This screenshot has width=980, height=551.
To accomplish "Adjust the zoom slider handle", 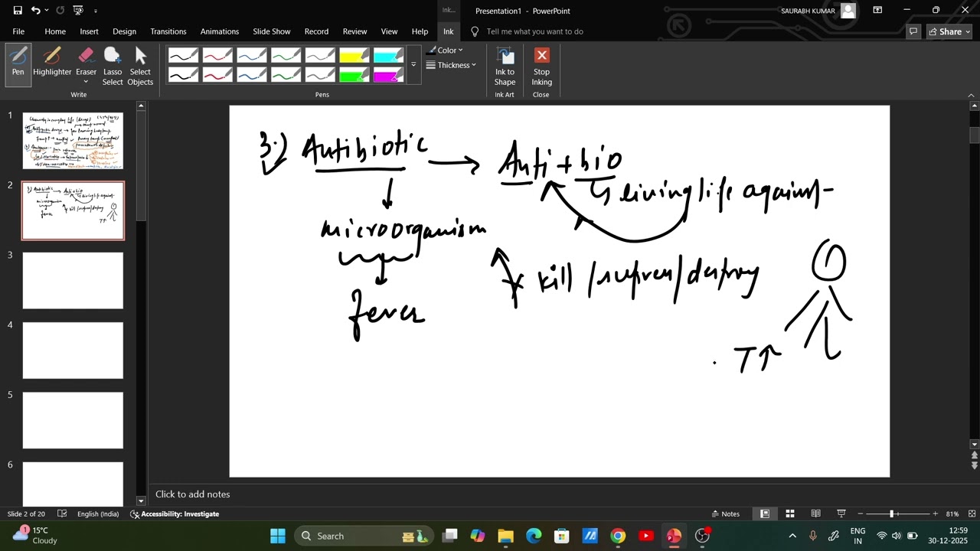I will (891, 514).
